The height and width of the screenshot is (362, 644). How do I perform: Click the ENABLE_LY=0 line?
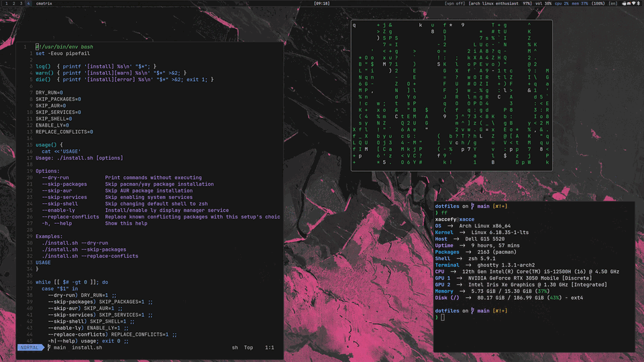[52, 125]
